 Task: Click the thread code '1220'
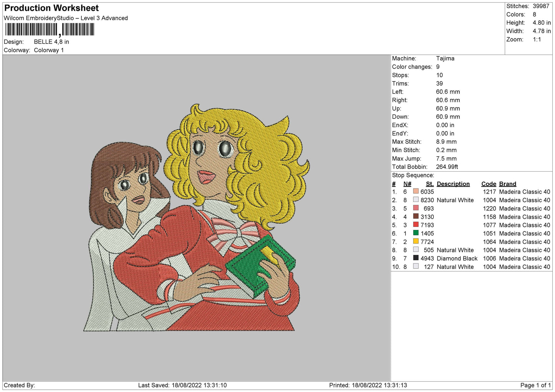point(489,208)
